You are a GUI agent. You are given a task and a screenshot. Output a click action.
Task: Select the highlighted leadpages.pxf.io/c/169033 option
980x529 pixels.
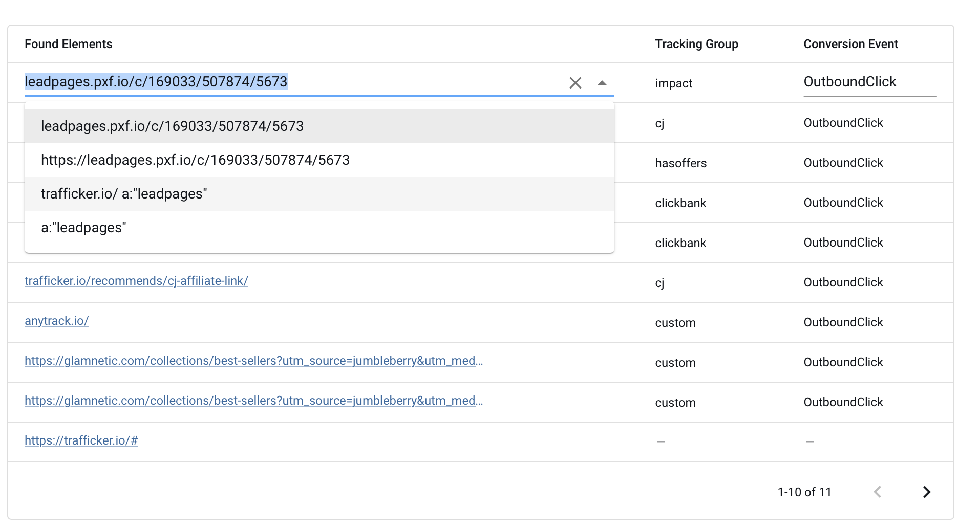click(319, 126)
